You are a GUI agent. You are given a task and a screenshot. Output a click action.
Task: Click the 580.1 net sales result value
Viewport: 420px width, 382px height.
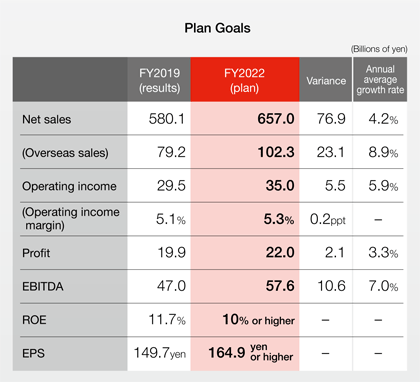(x=166, y=119)
